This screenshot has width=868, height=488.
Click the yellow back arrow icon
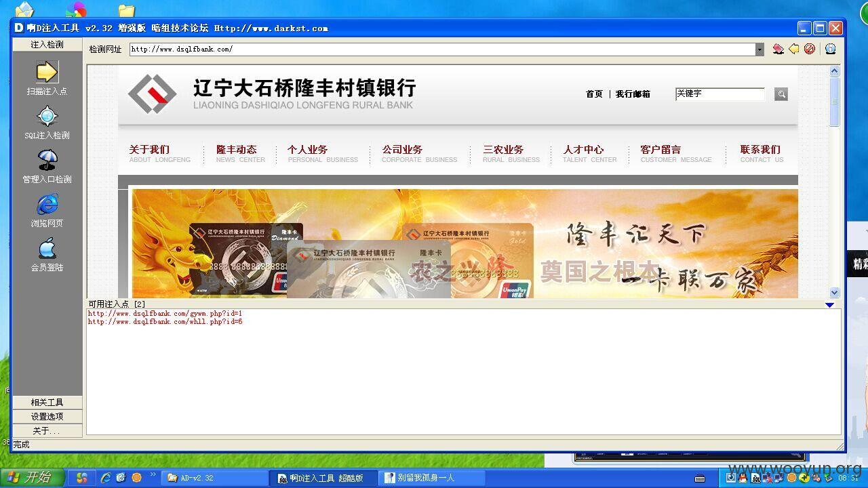click(x=793, y=49)
